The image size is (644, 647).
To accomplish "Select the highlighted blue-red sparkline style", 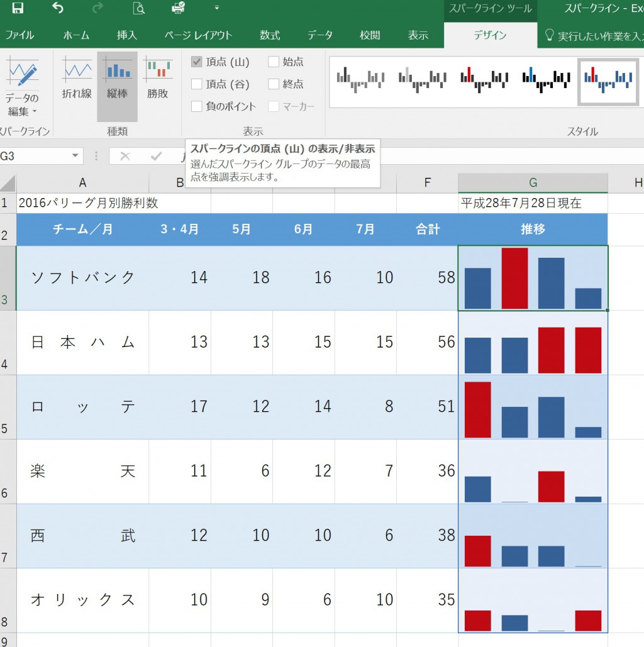I will [608, 81].
